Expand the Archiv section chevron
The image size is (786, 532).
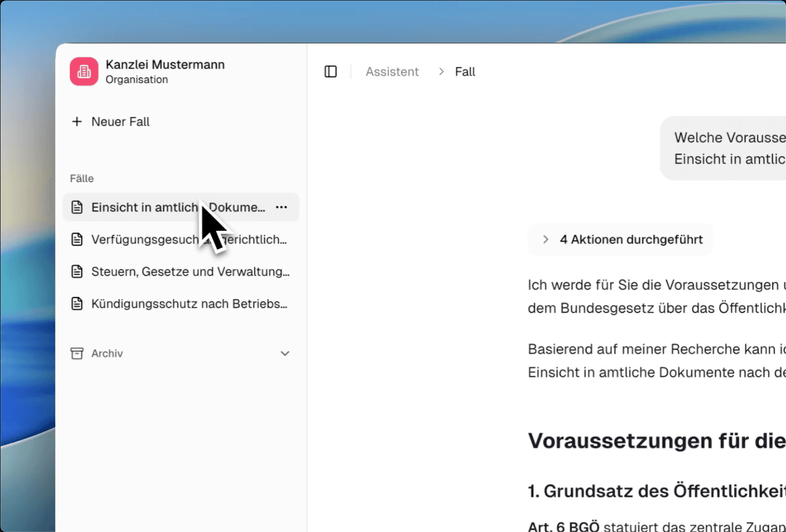point(285,353)
